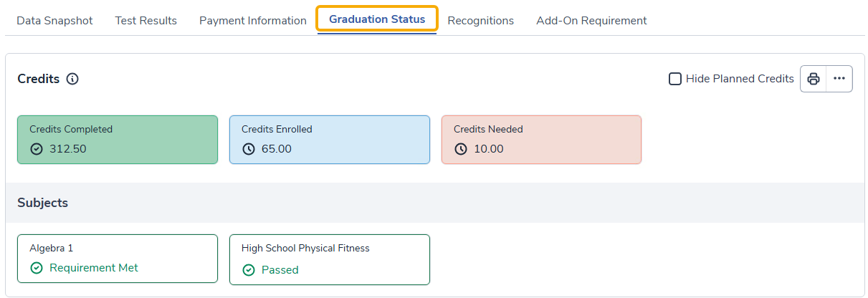Viewport: 868px width, 298px height.
Task: Click the Credits info icon
Action: [72, 79]
